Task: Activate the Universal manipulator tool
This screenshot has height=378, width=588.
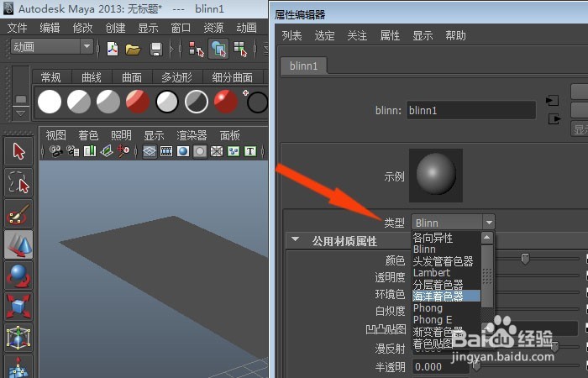Action: click(18, 338)
